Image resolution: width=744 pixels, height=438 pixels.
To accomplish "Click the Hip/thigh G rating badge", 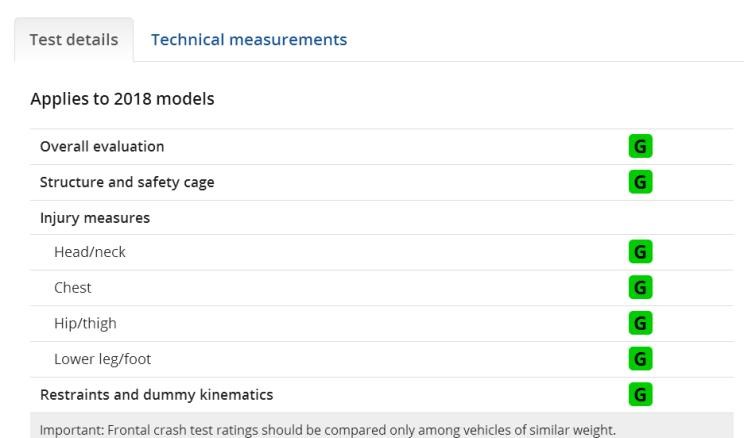I will 640,323.
